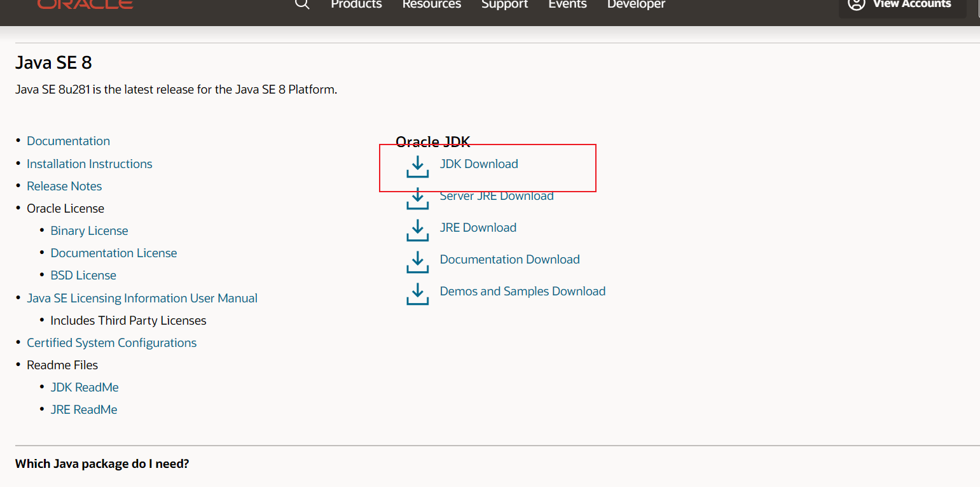The image size is (980, 487).
Task: Click the 'Which Java package do I need?' heading
Action: point(102,463)
